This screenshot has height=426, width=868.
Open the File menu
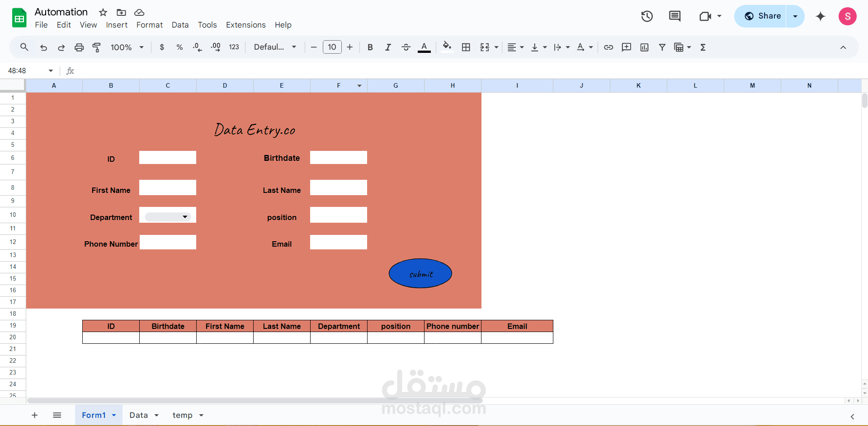click(41, 25)
